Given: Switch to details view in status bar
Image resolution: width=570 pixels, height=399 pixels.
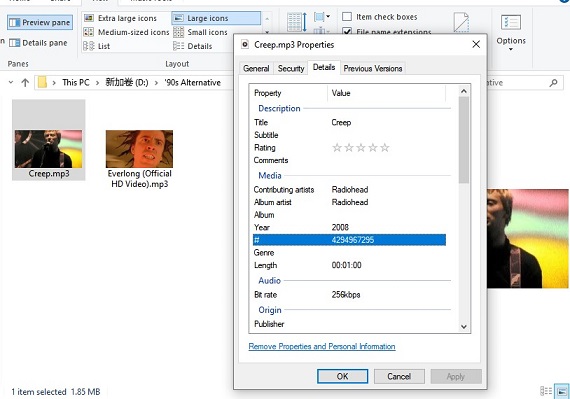Looking at the screenshot, I should click(x=546, y=391).
